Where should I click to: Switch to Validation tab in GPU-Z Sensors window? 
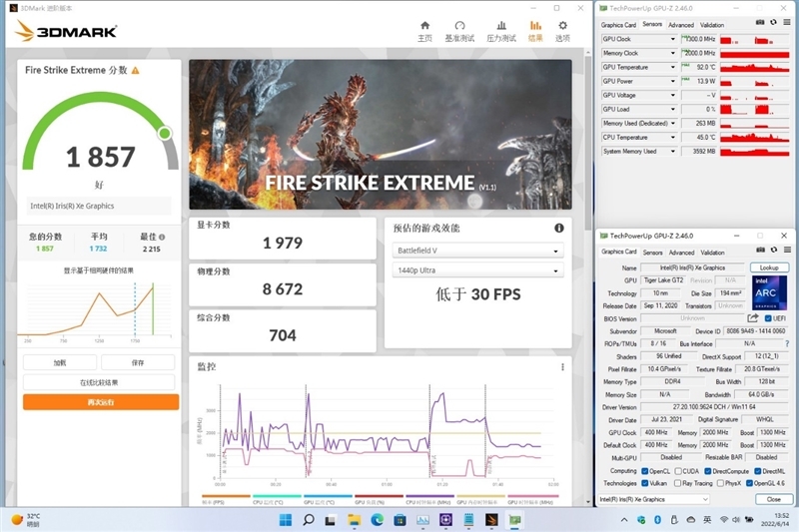pos(712,25)
